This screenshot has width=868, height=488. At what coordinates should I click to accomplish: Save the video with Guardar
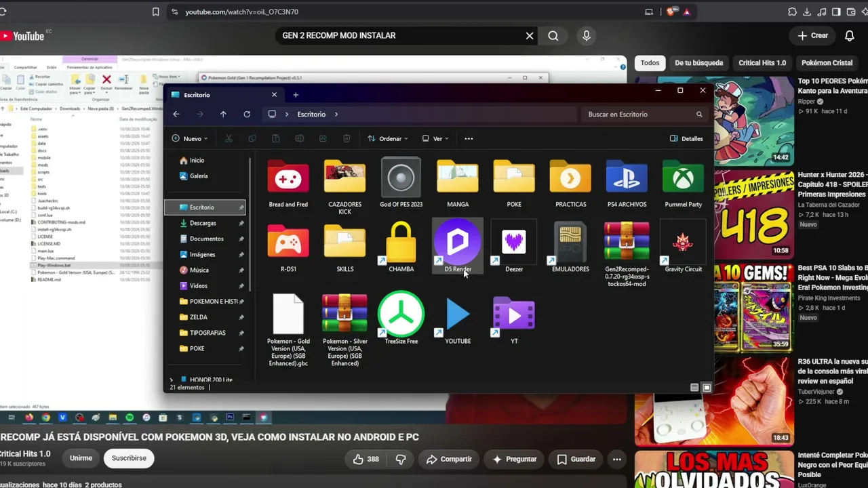(x=576, y=459)
